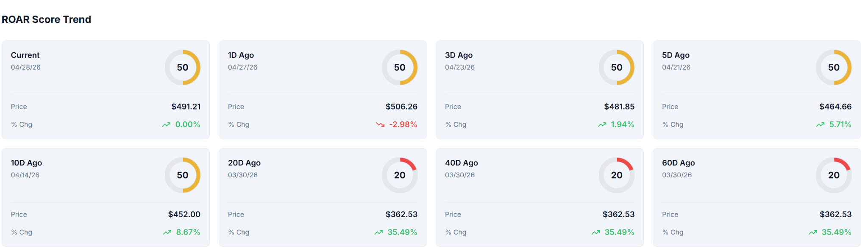Click the 40D Ago card title
This screenshot has height=250, width=868.
pyautogui.click(x=461, y=163)
